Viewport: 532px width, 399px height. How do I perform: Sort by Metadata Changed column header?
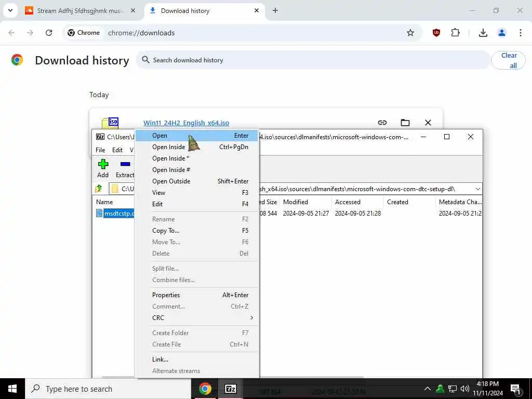pos(459,202)
